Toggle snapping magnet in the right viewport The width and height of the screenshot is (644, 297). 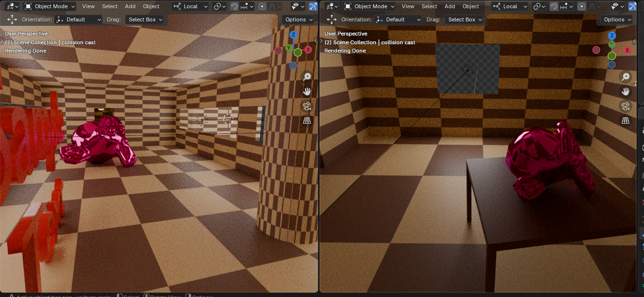click(x=555, y=6)
